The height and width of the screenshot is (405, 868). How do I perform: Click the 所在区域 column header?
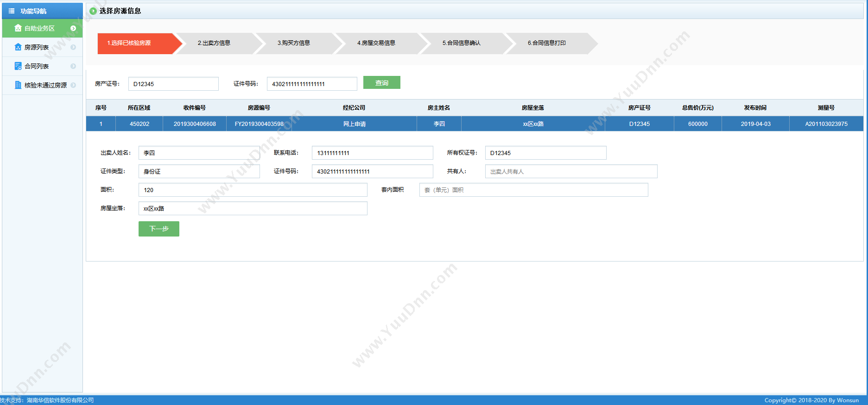(139, 108)
